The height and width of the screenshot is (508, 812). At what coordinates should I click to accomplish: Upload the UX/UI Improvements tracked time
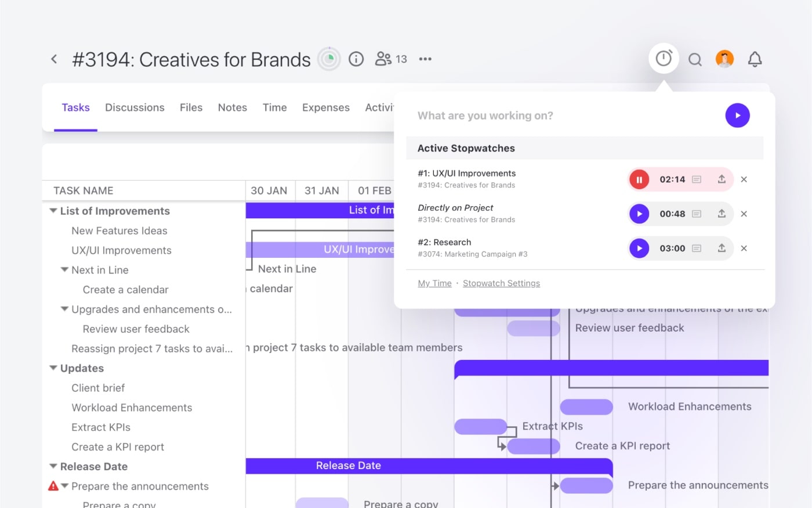pyautogui.click(x=722, y=179)
